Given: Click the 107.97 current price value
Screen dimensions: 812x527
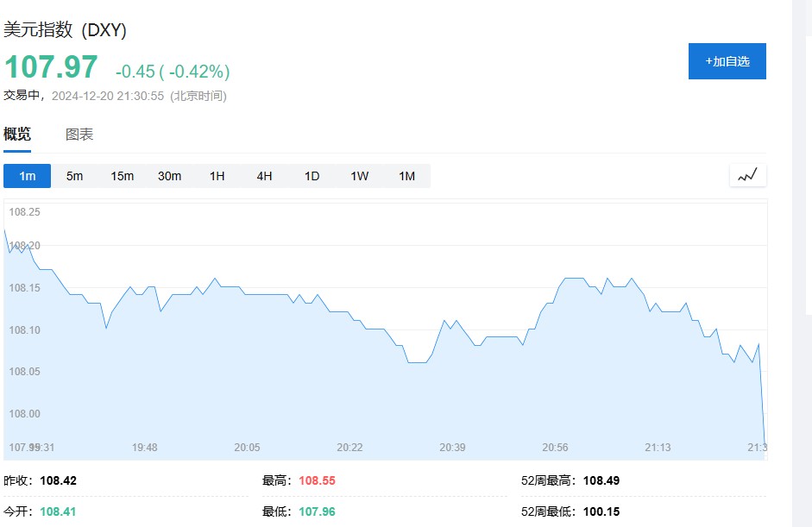Looking at the screenshot, I should point(51,66).
